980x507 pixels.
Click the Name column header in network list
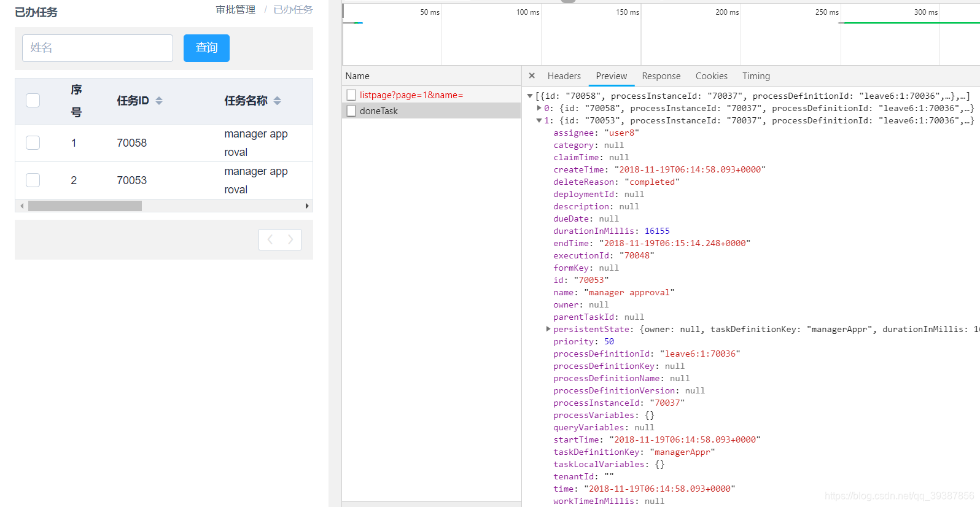(x=357, y=76)
